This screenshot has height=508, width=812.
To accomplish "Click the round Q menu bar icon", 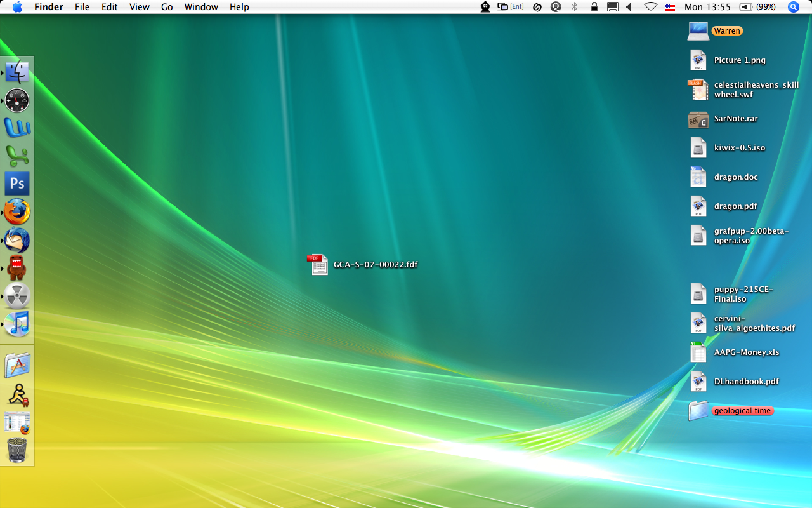I will [556, 7].
